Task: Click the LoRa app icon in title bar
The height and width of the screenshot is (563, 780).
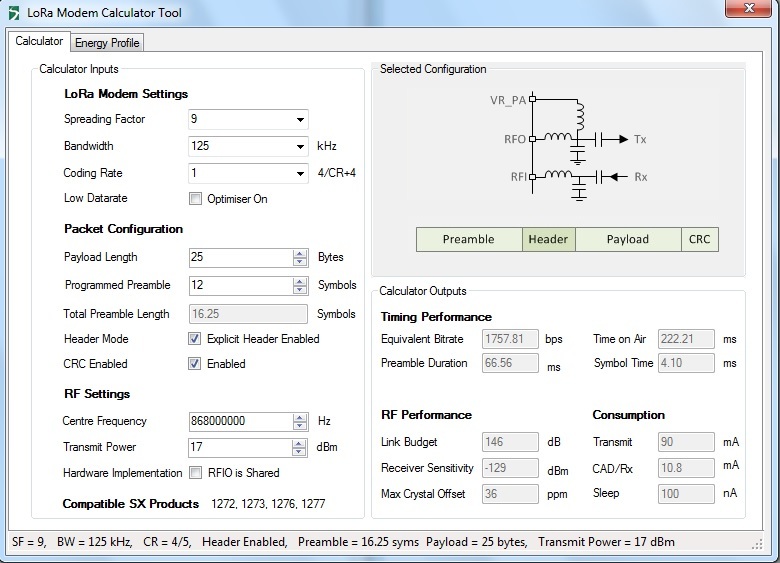Action: tap(13, 13)
